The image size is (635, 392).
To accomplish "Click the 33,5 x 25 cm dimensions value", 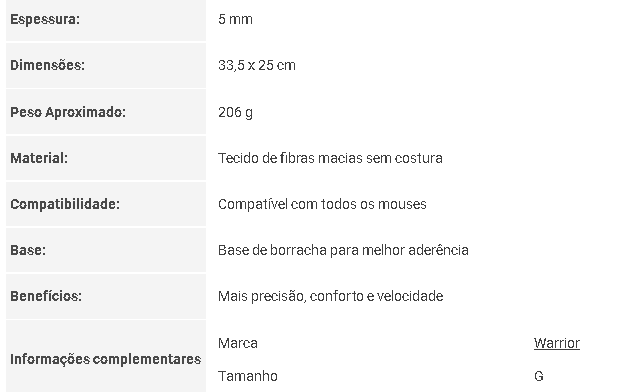I will click(x=257, y=65).
